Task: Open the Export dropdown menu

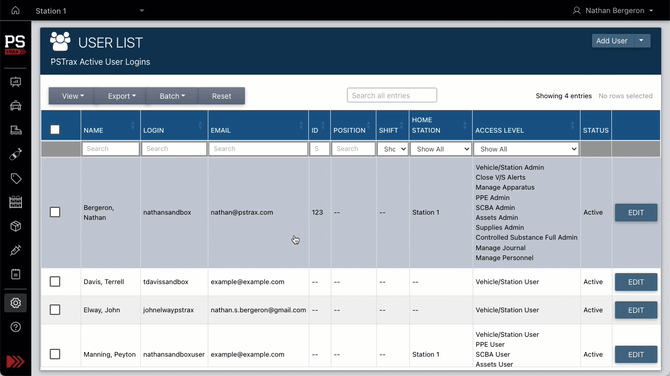Action: [x=121, y=96]
